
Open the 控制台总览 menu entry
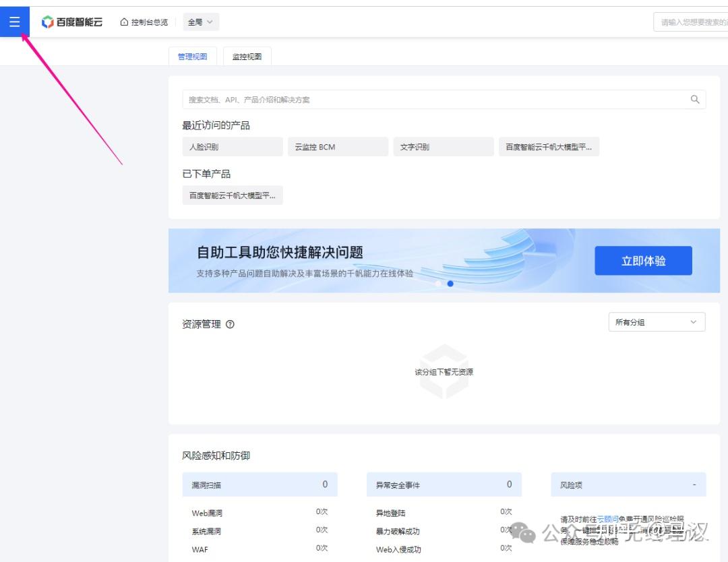coord(150,21)
